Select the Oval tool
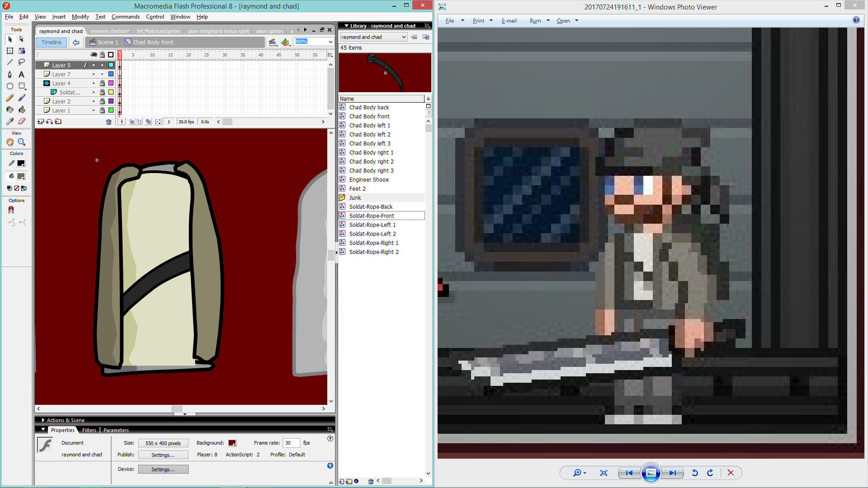 click(x=10, y=86)
